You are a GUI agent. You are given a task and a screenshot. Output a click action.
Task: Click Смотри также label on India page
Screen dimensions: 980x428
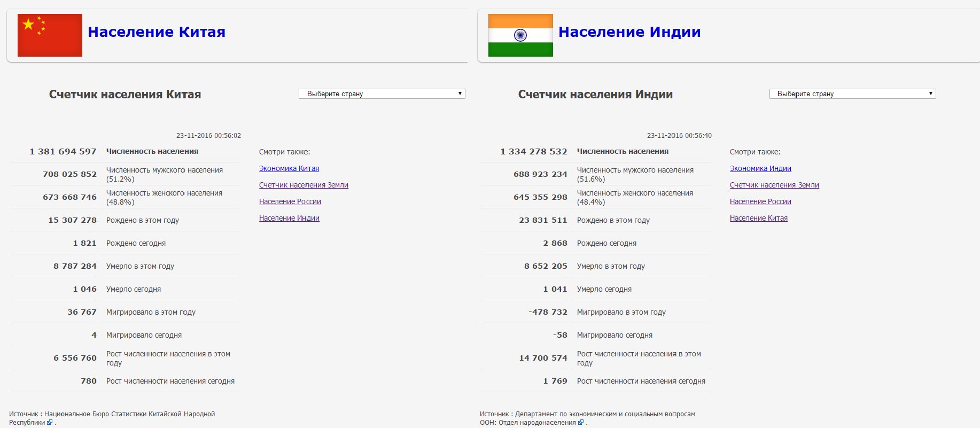(x=755, y=152)
